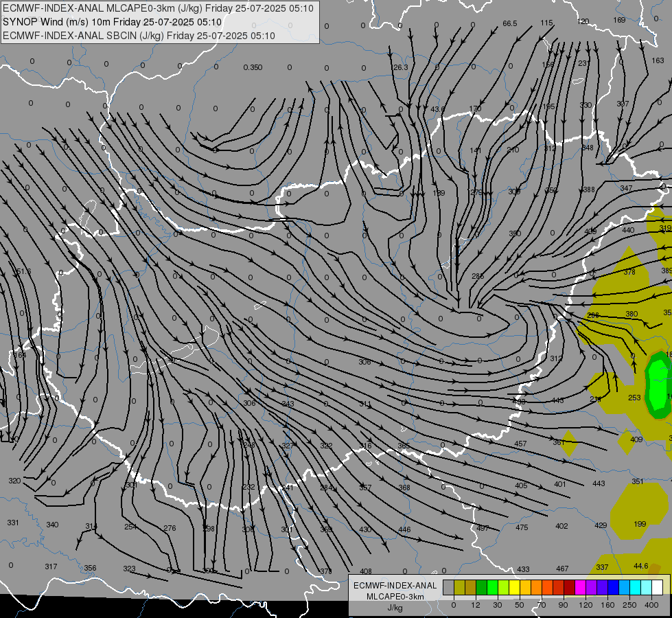This screenshot has height=618, width=672.
Task: Click the legend scale value 160
Action: [x=607, y=605]
